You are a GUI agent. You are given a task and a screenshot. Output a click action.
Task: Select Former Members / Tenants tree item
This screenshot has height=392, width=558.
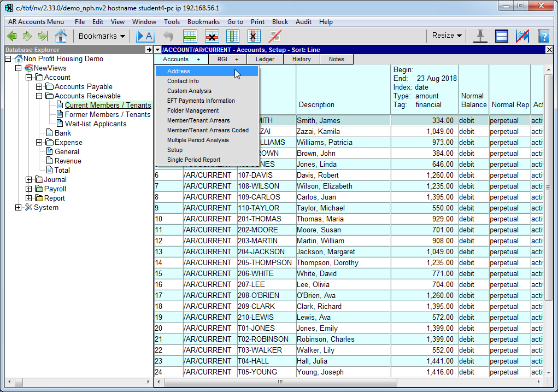point(108,114)
